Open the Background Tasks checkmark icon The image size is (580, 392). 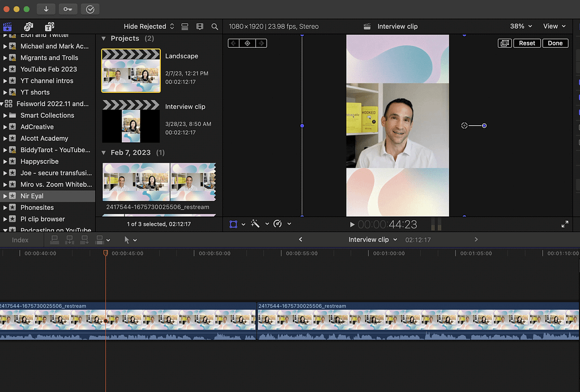tap(89, 9)
